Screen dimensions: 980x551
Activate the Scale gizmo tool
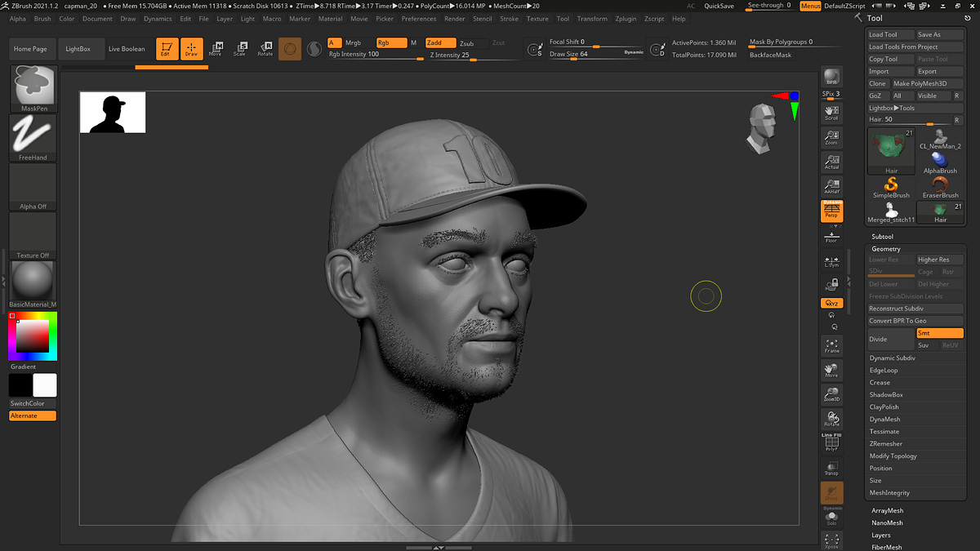coord(239,49)
